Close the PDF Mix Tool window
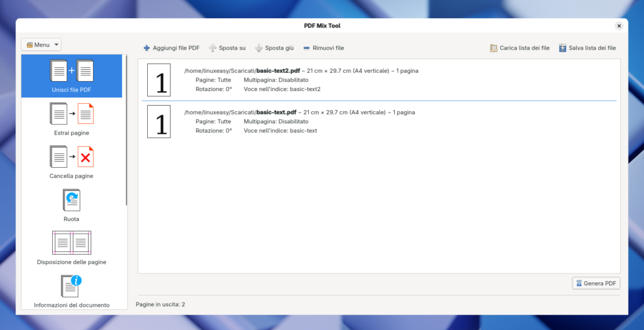 (x=619, y=26)
